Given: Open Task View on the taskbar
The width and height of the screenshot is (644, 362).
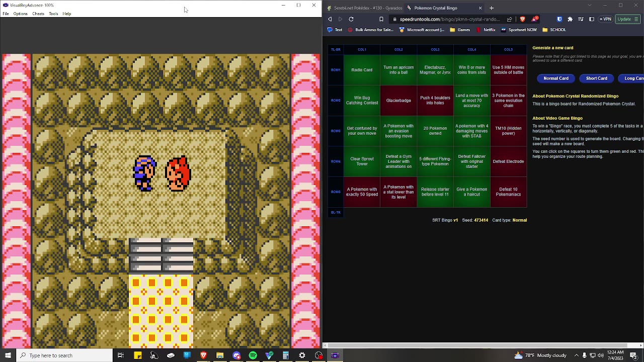Looking at the screenshot, I should point(121,355).
